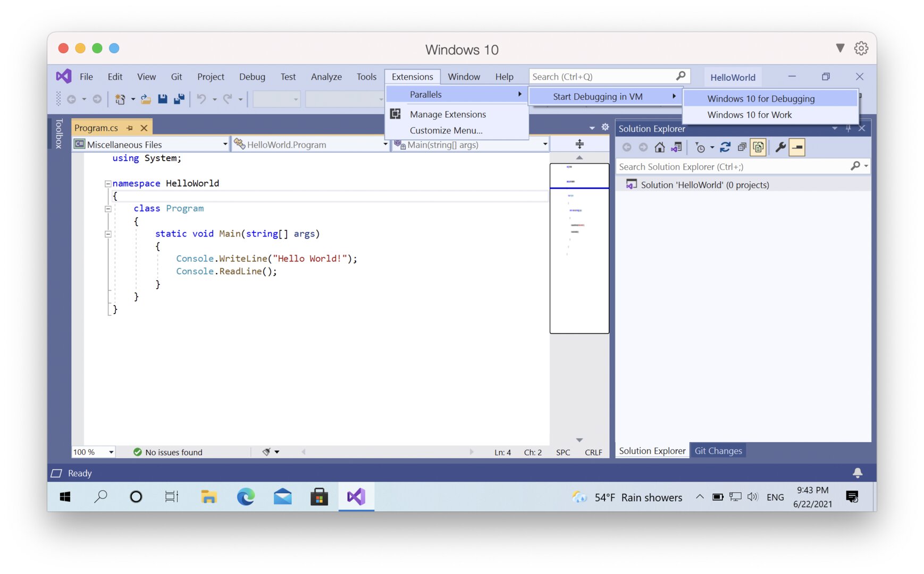Open the active documents list dropdown arrow
Image resolution: width=924 pixels, height=574 pixels.
click(592, 128)
